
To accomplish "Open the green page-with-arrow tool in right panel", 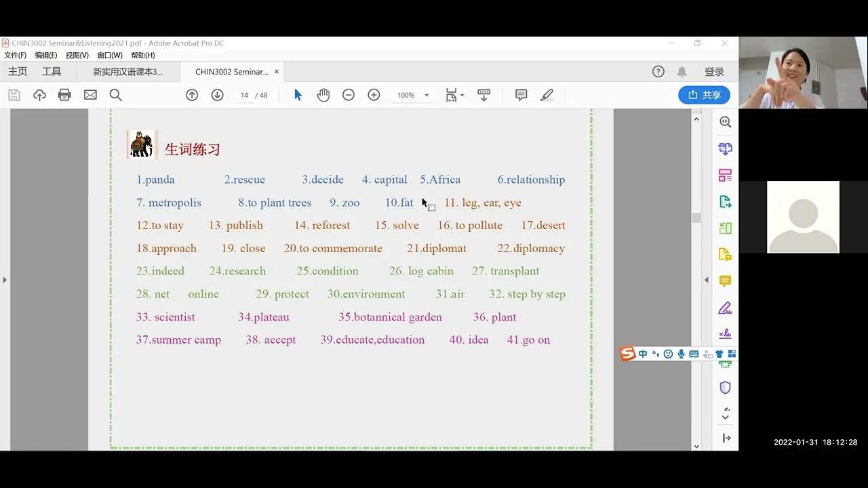I will (725, 228).
